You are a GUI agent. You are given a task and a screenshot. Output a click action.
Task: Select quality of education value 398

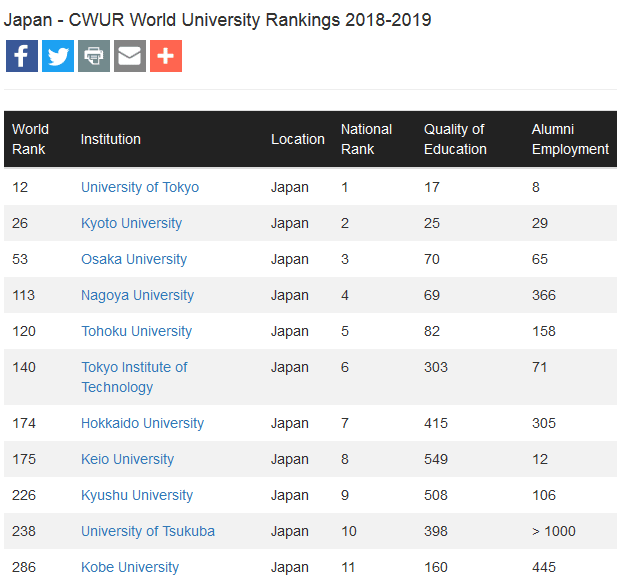click(x=436, y=531)
